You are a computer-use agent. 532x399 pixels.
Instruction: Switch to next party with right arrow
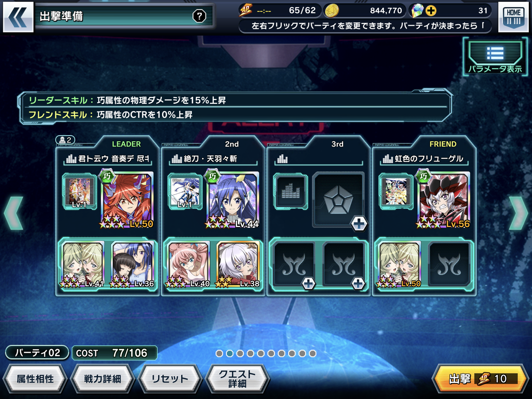(x=518, y=213)
